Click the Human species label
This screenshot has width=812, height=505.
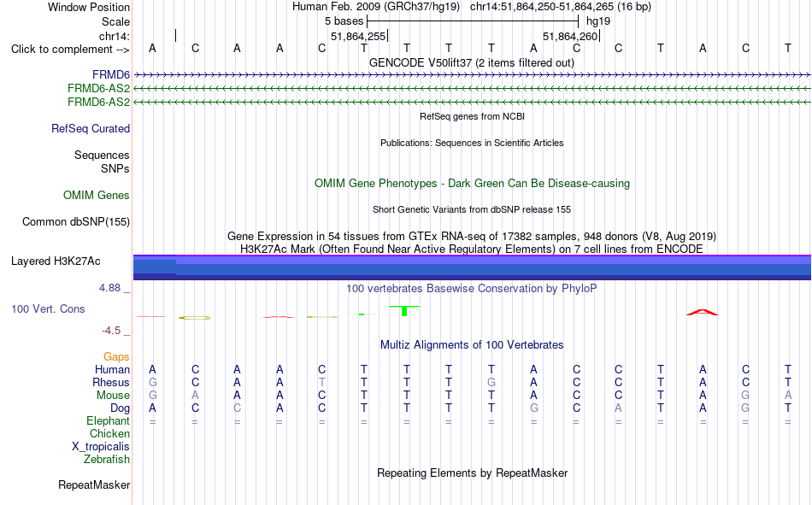point(112,370)
